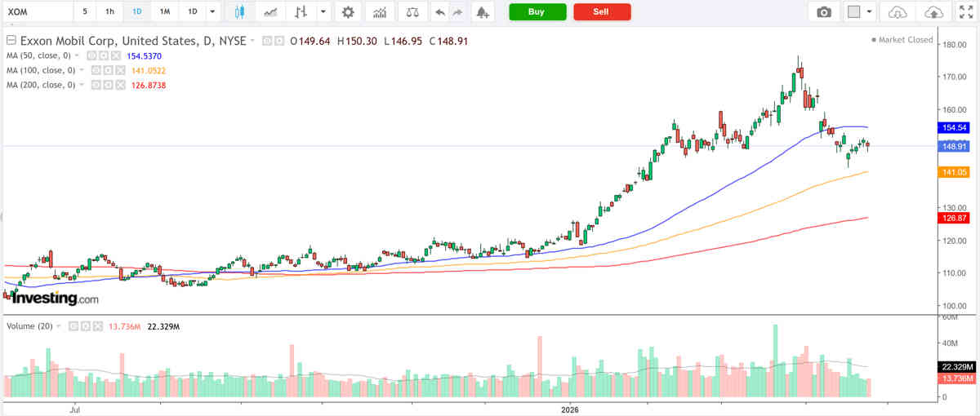Undo the last chart action
Screen dimensions: 980x416
click(x=441, y=12)
